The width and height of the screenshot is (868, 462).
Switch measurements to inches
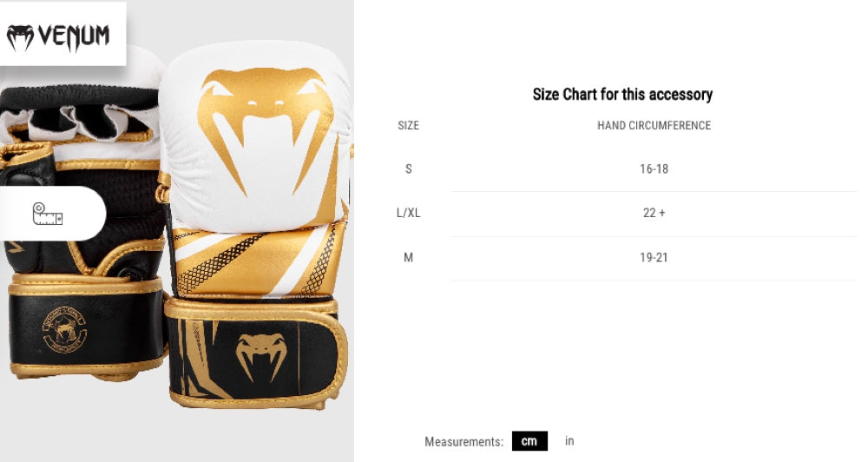pyautogui.click(x=569, y=440)
